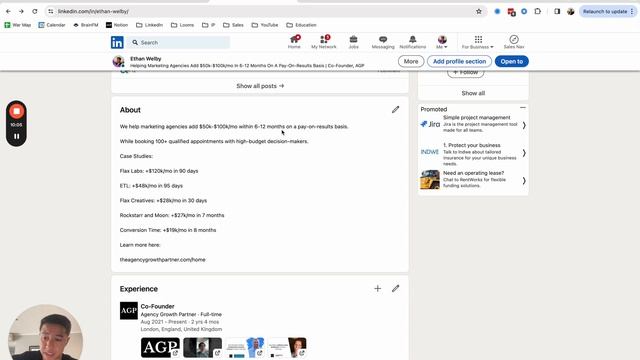
Task: Click Relaunch to update button
Action: (605, 11)
